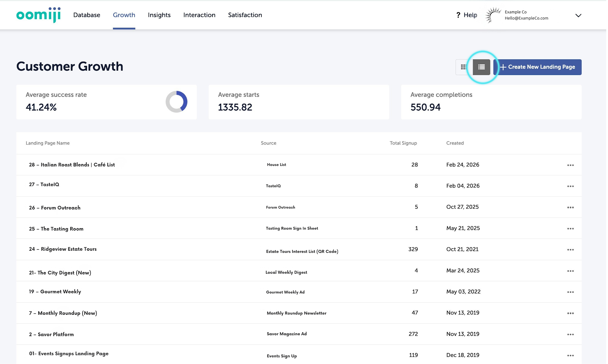608x364 pixels.
Task: Open the Database tab
Action: pyautogui.click(x=87, y=15)
